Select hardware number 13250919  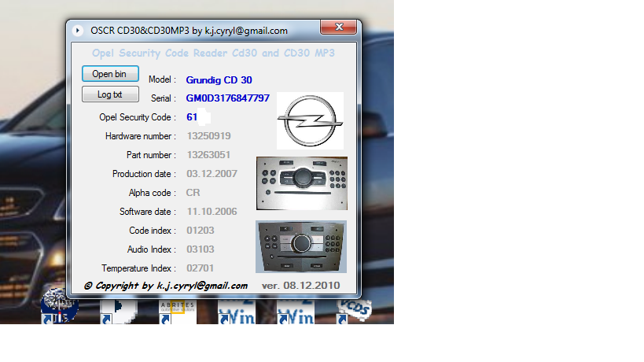click(208, 136)
